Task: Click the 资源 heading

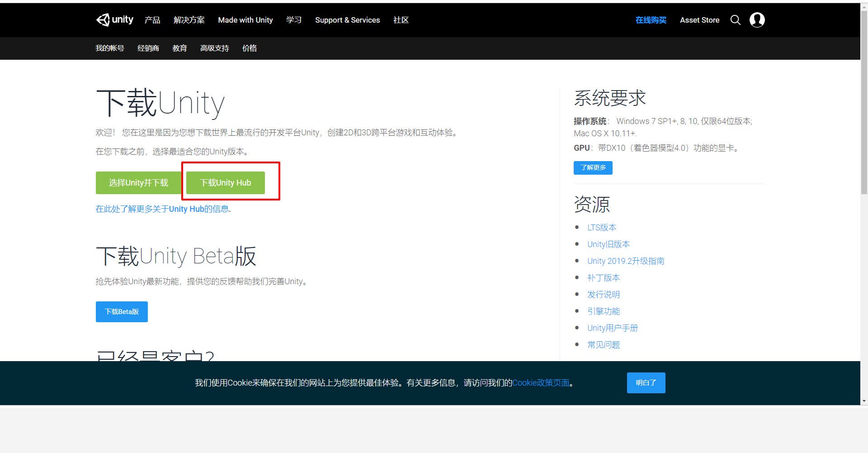Action: [592, 205]
